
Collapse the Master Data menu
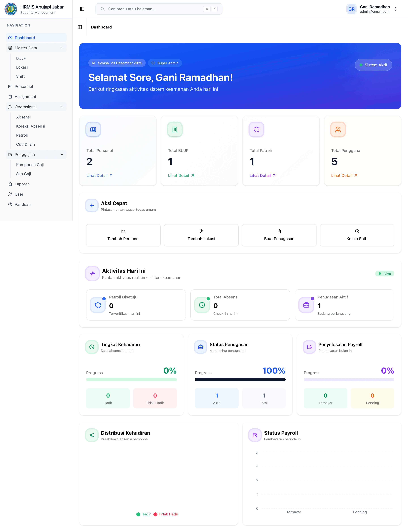[x=62, y=48]
